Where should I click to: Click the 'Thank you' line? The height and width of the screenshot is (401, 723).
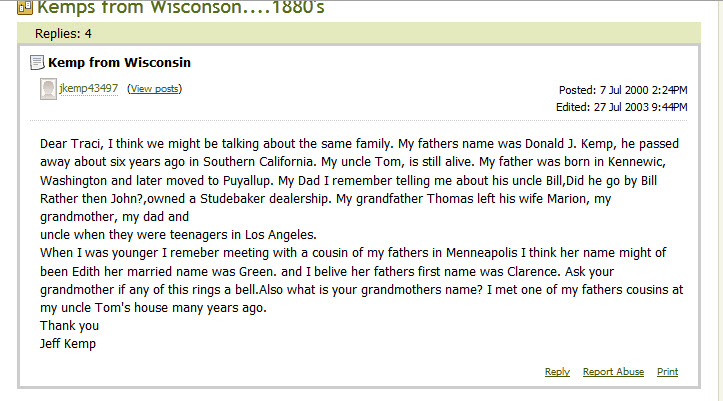[x=69, y=326]
